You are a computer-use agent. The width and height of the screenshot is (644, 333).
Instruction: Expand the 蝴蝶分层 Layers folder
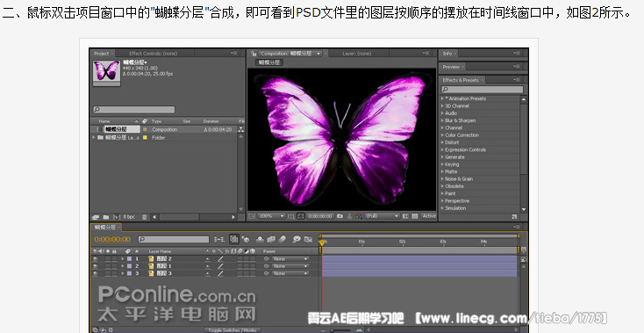pos(94,137)
